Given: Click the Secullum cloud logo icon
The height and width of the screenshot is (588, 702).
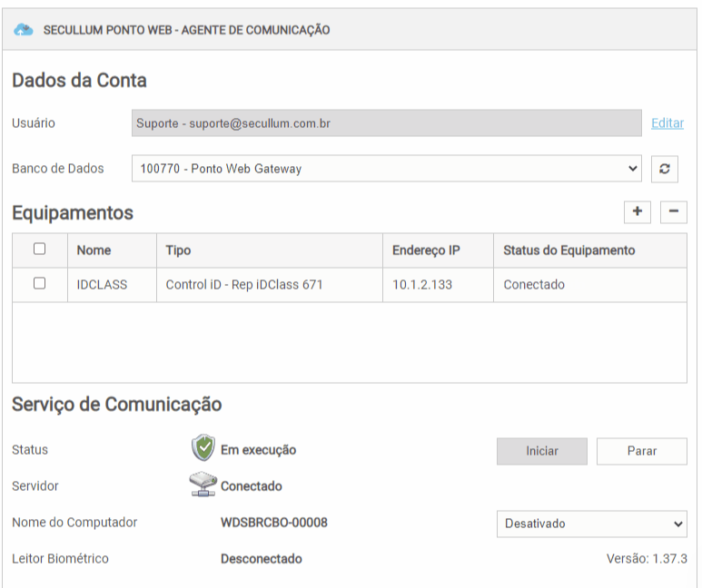Looking at the screenshot, I should pyautogui.click(x=24, y=30).
